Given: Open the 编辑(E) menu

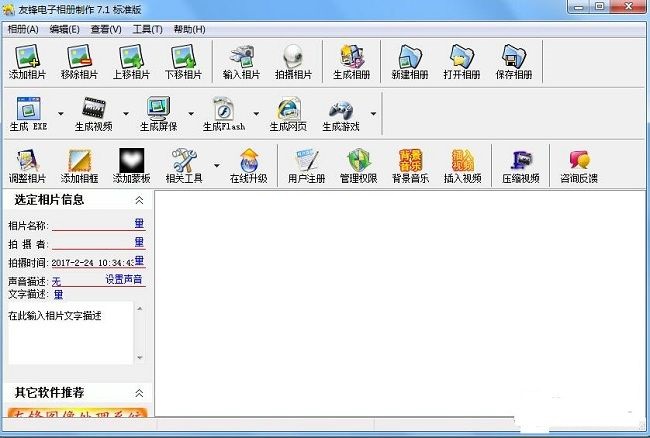Looking at the screenshot, I should pos(64,29).
